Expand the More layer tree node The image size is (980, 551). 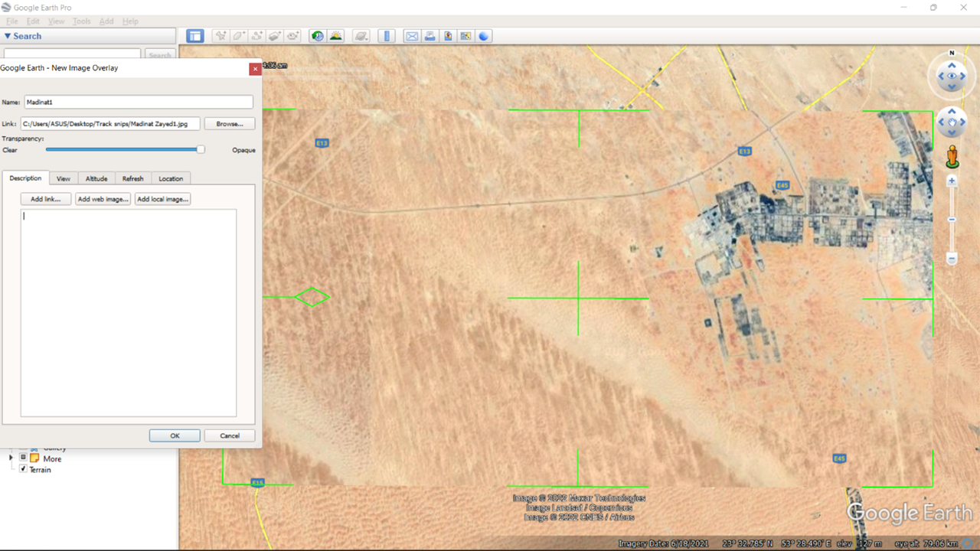coord(11,458)
